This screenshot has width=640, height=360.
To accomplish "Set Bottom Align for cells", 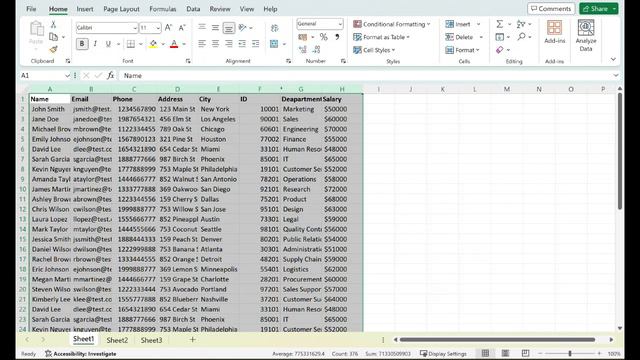I will pyautogui.click(x=229, y=27).
